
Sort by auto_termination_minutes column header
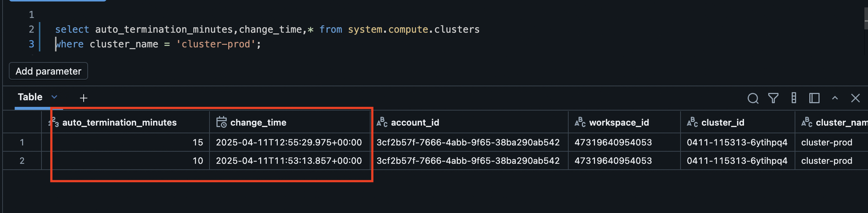(x=119, y=123)
